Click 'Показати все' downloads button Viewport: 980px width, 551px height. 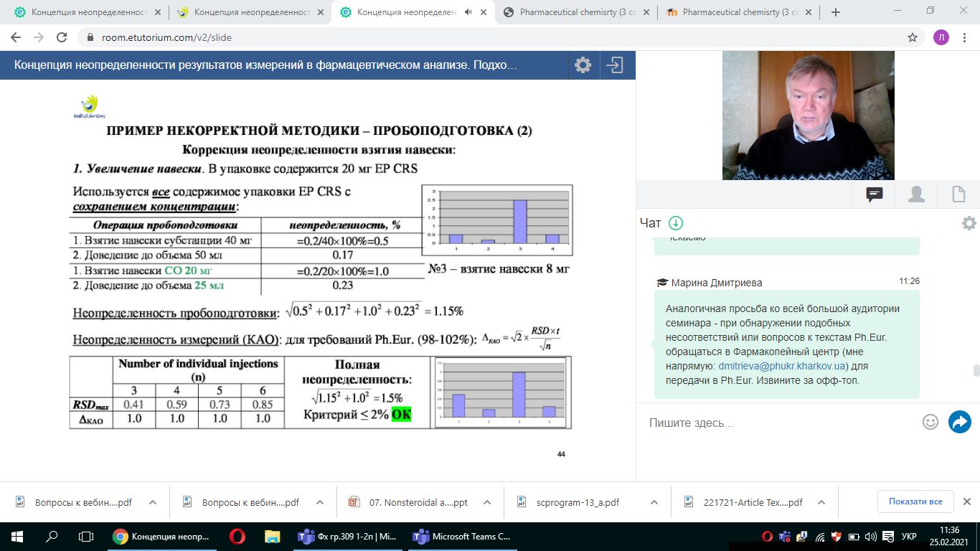[x=915, y=501]
